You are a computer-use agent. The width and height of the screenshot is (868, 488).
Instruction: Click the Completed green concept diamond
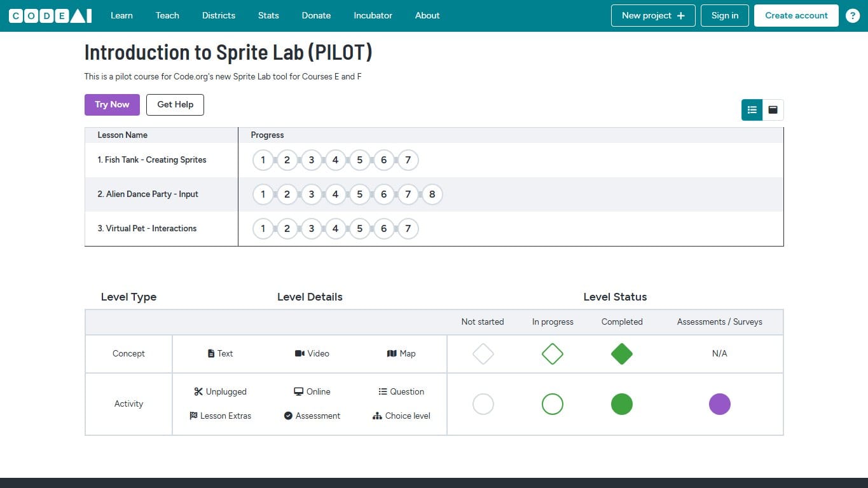point(622,354)
